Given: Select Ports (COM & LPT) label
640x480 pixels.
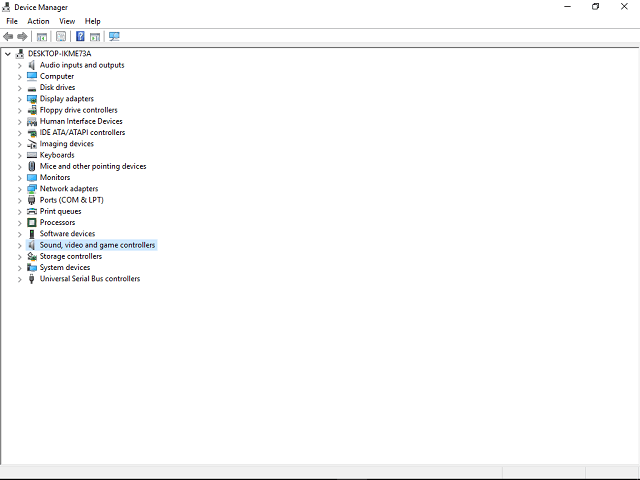Looking at the screenshot, I should click(71, 200).
